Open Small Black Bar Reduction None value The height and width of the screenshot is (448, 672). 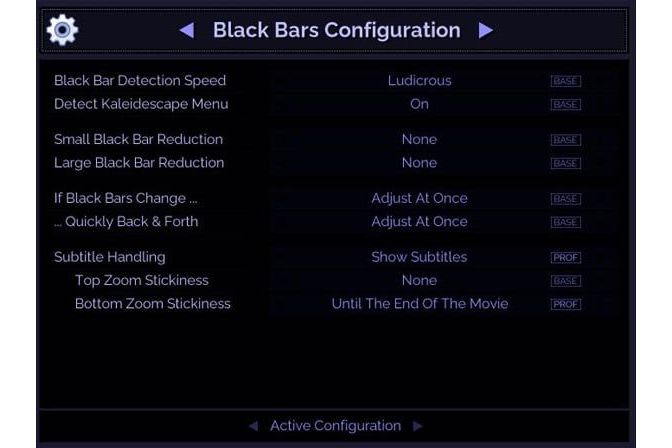point(419,139)
